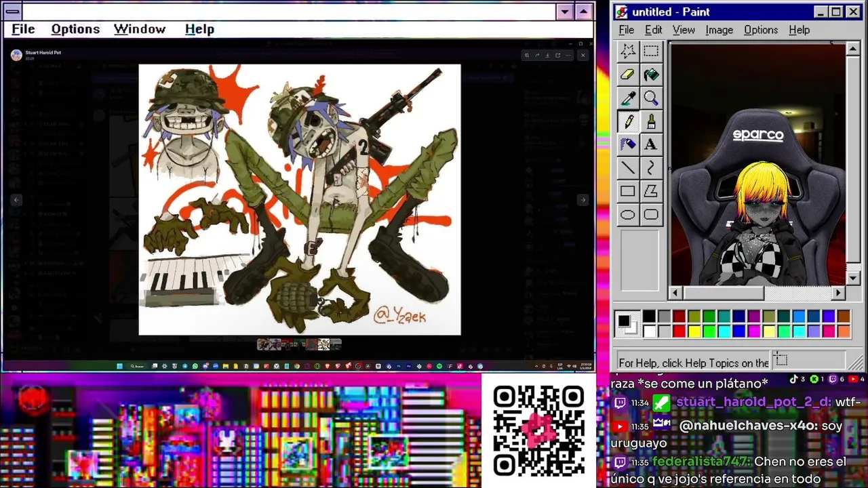This screenshot has height=488, width=868.
Task: Click username stuart_harold_pot_2_d in chat
Action: click(x=753, y=402)
